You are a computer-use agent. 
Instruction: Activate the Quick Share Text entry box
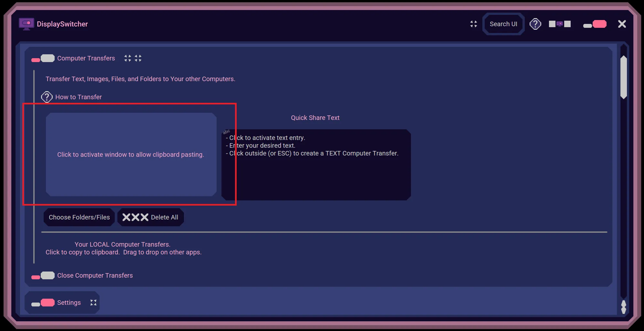(316, 165)
